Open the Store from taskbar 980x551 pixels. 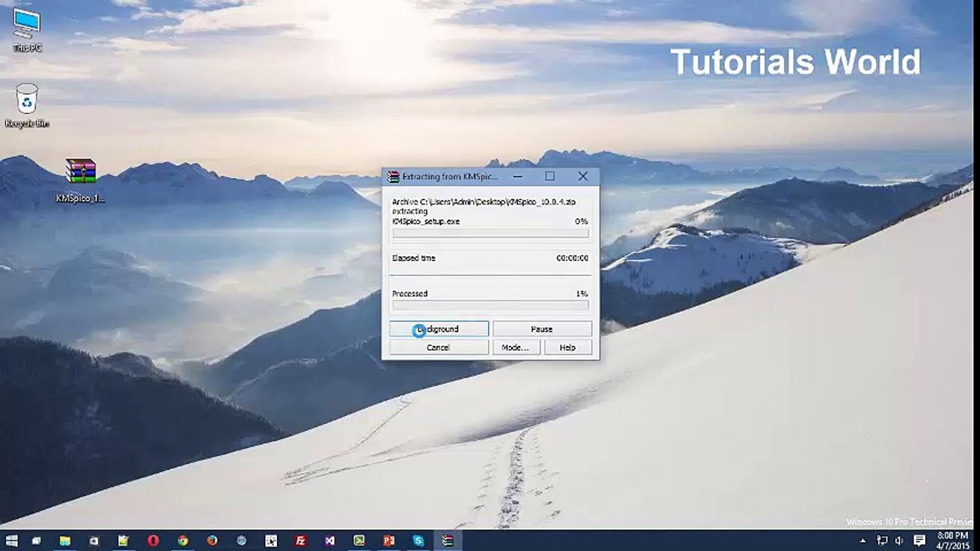click(x=94, y=540)
